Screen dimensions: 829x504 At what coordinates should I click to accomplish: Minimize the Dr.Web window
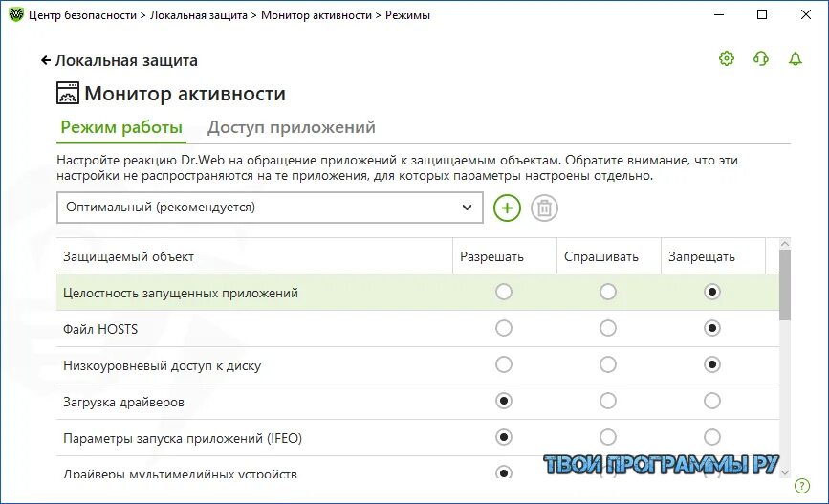click(718, 14)
